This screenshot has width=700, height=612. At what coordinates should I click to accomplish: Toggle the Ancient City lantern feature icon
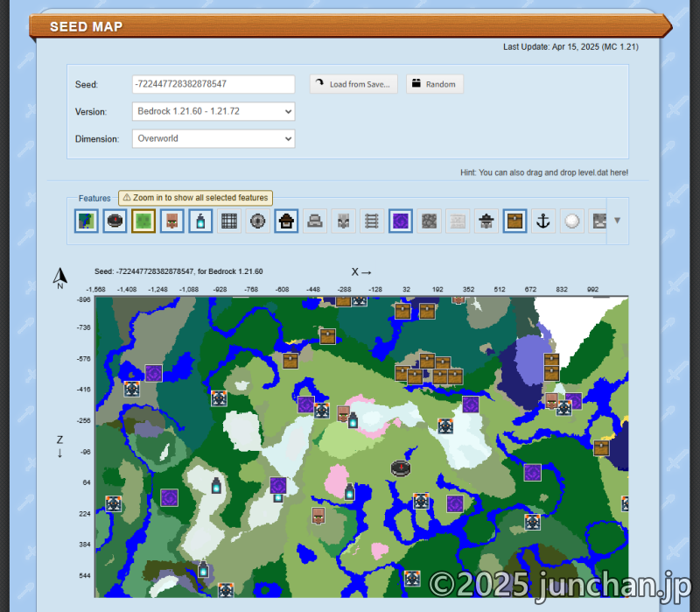(200, 221)
